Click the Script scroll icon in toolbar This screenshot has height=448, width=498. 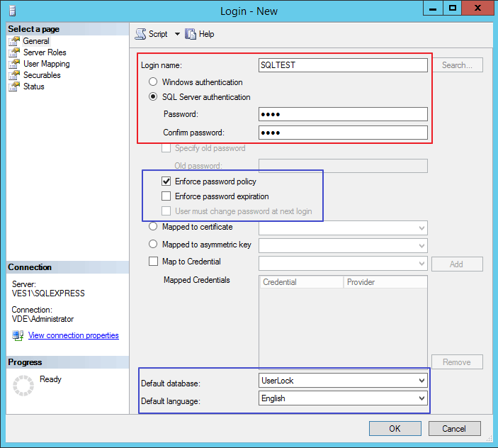click(x=141, y=34)
